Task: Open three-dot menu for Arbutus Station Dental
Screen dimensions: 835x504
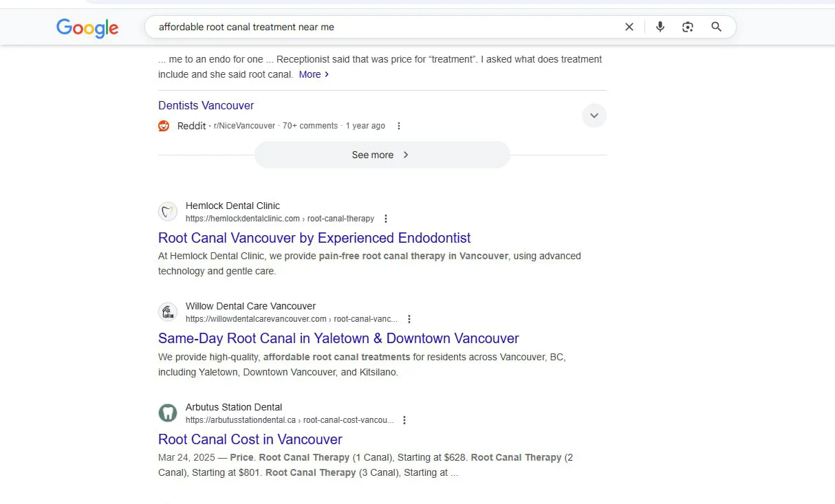Action: click(x=404, y=420)
